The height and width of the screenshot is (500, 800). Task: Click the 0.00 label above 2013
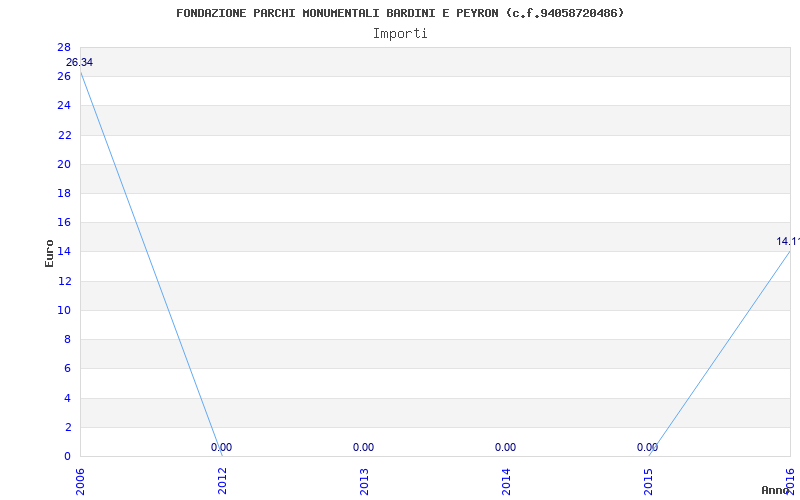tap(363, 447)
